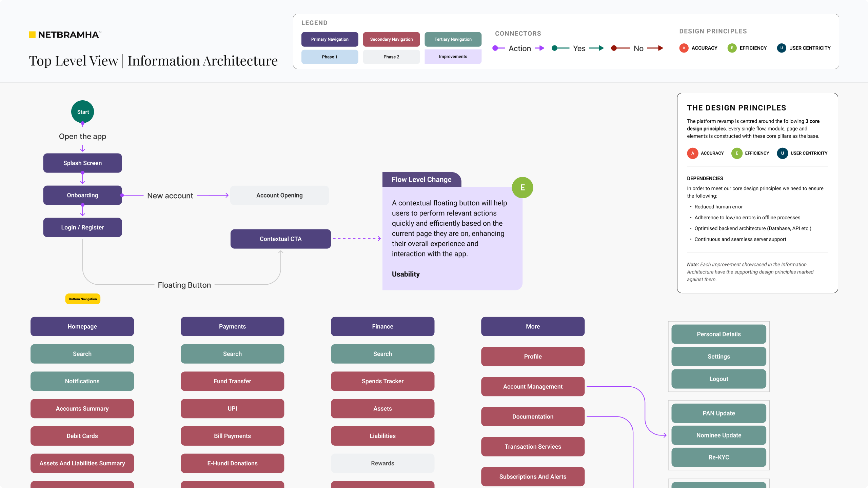Click the Profile block
The width and height of the screenshot is (868, 488).
pos(533,357)
